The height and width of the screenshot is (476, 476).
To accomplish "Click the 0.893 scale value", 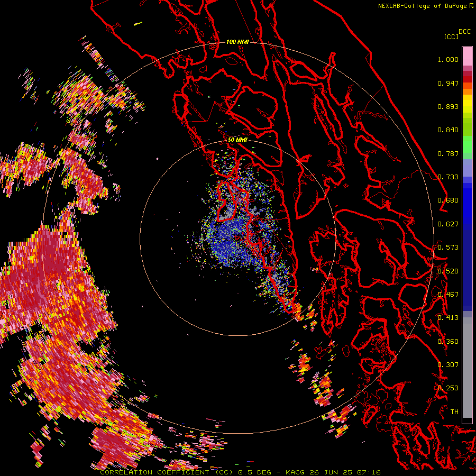I will click(x=448, y=106).
